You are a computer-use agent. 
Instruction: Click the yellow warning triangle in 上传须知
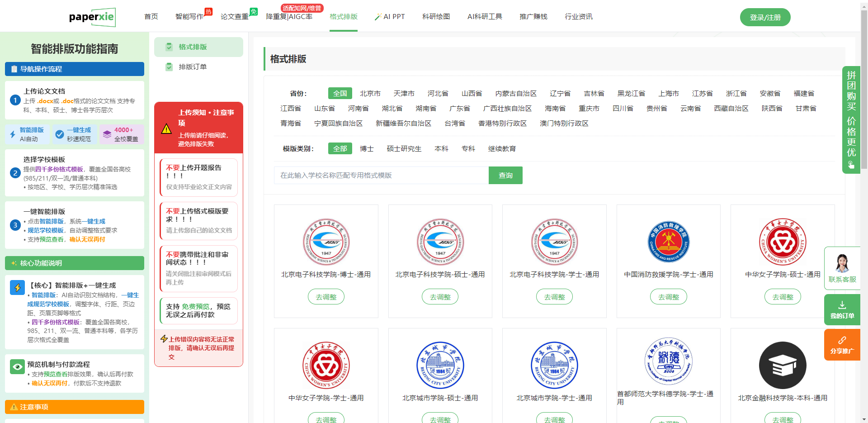[166, 129]
